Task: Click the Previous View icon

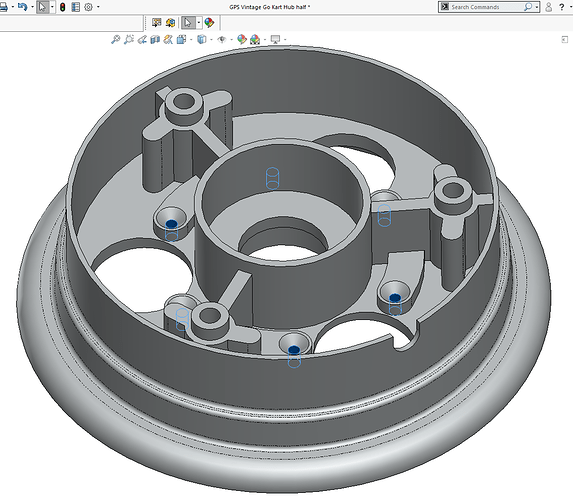Action: pos(142,39)
